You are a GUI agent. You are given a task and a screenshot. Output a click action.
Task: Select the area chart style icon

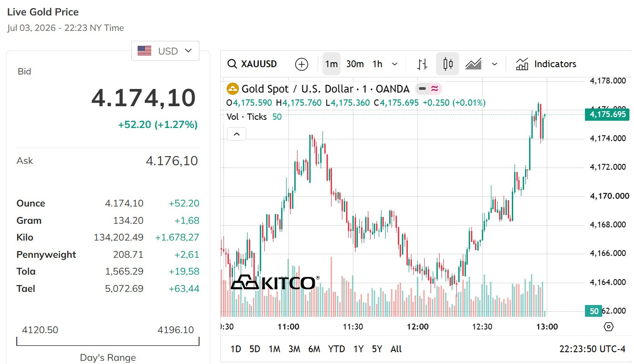pyautogui.click(x=474, y=64)
